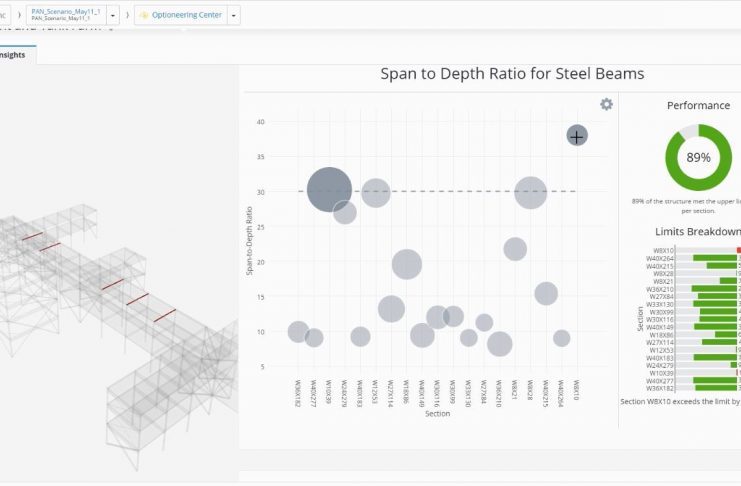Open the chart settings gear icon
The width and height of the screenshot is (741, 486).
coord(606,104)
